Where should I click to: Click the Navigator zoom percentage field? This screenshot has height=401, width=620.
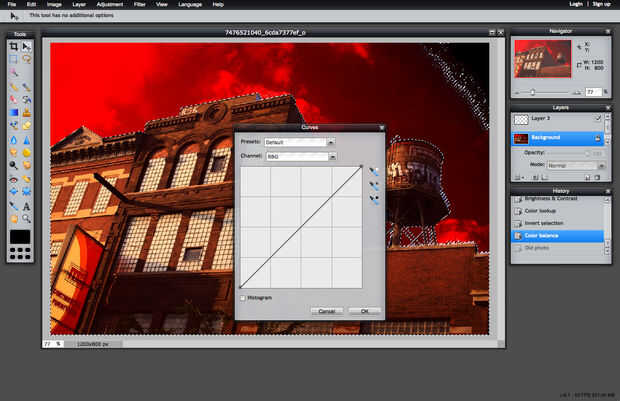(593, 92)
